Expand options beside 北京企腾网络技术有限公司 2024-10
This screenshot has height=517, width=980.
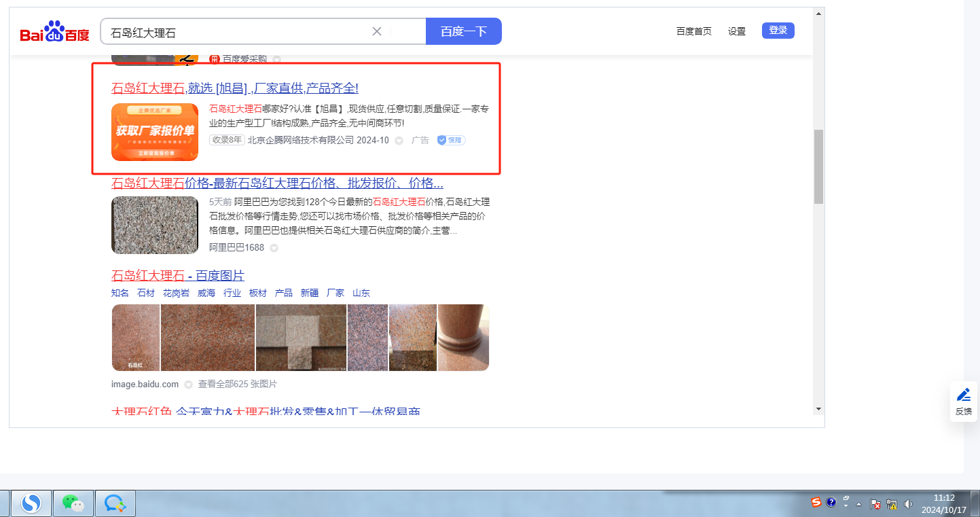(399, 141)
